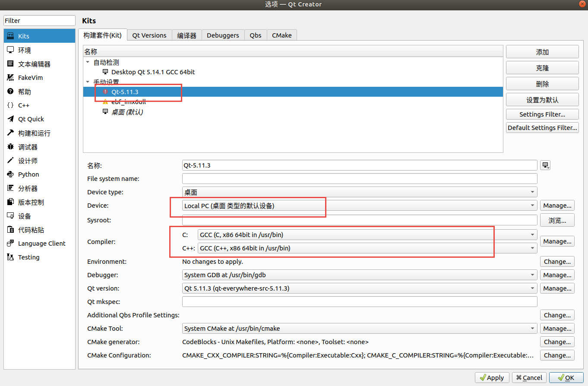Click the 设置为默认 button
588x386 pixels.
click(542, 100)
